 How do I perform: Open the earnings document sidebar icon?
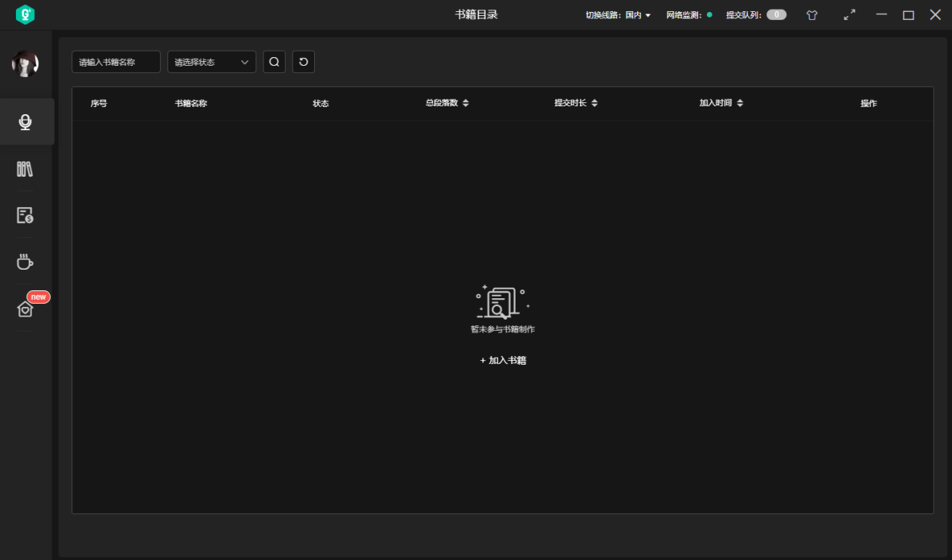25,215
